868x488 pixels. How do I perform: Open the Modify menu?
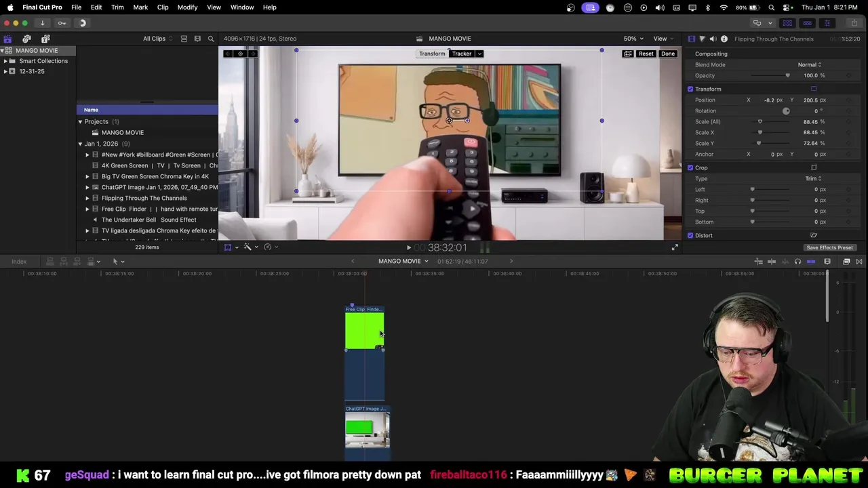pos(187,7)
